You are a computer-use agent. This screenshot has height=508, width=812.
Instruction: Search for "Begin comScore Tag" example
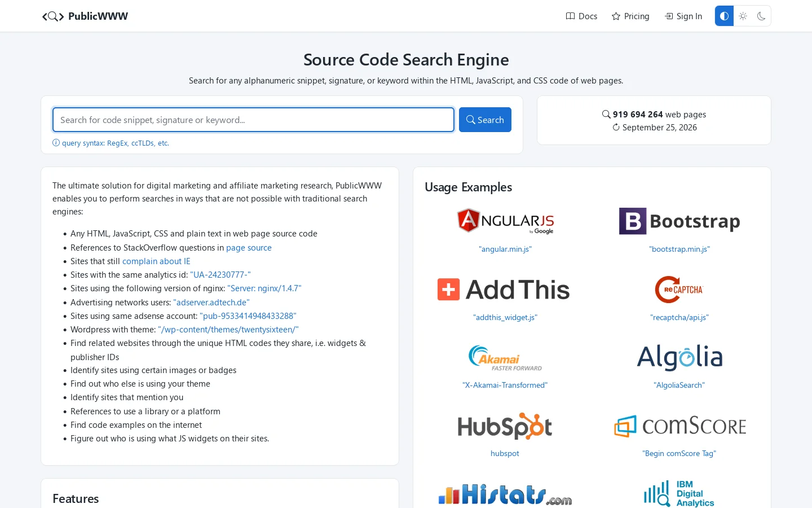coord(679,453)
